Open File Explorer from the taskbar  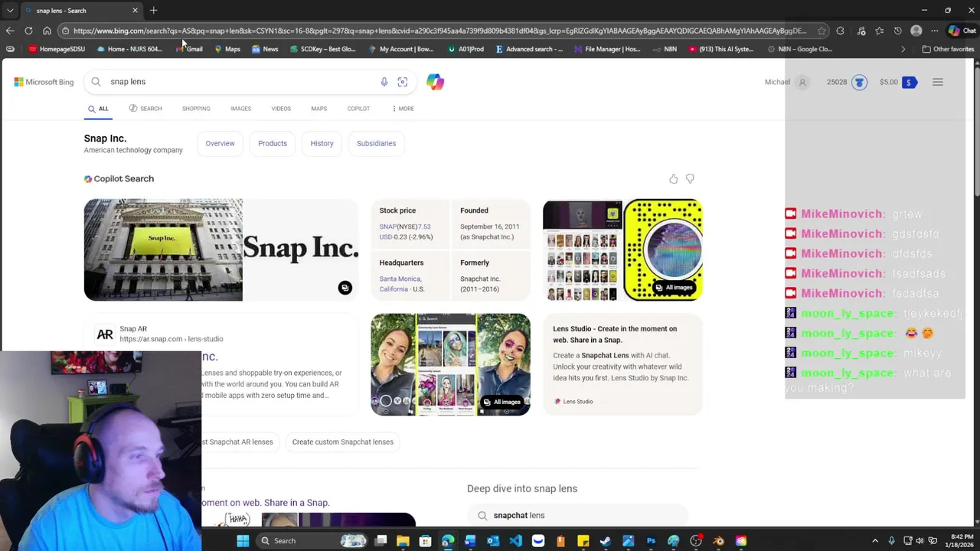[x=403, y=541]
